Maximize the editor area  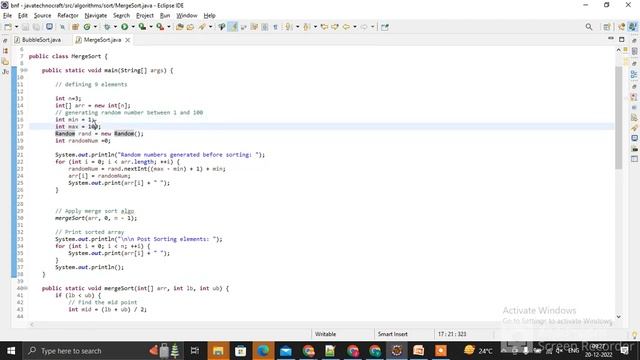coord(622,39)
